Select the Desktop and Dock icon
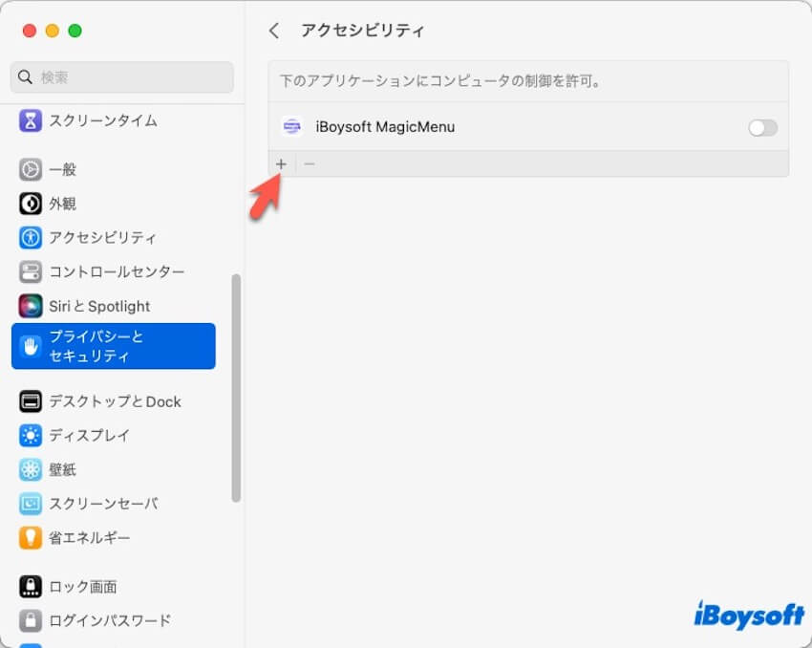Image resolution: width=812 pixels, height=648 pixels. pos(31,401)
